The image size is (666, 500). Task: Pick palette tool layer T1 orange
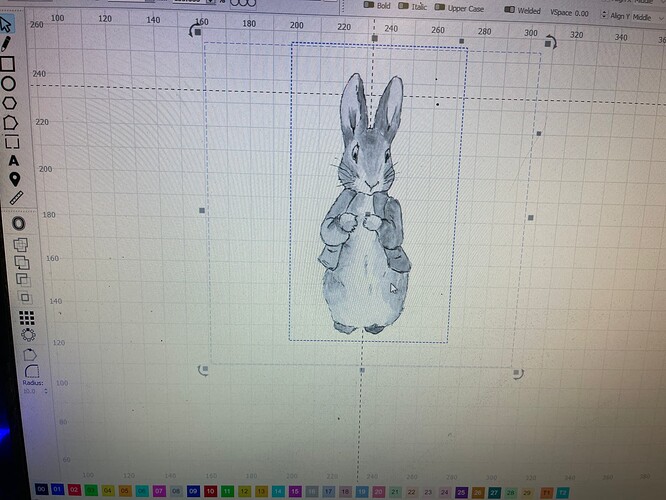[x=546, y=493]
